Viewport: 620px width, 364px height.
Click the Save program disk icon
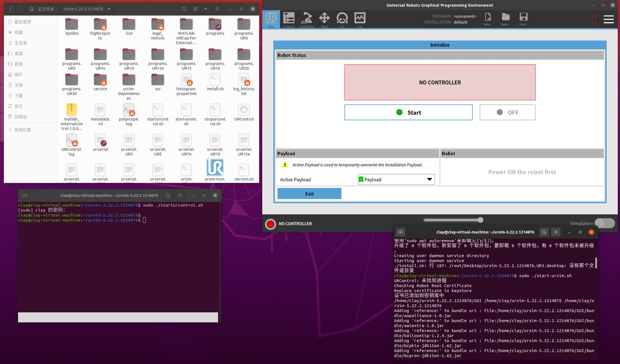(523, 18)
